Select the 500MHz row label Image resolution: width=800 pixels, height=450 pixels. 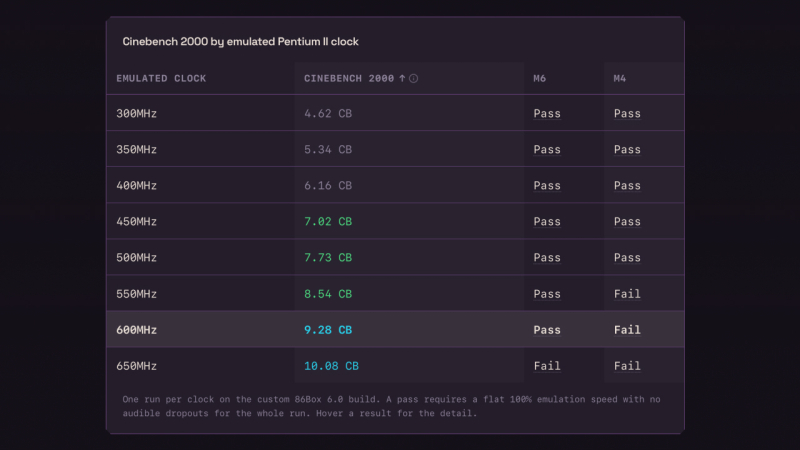[136, 258]
